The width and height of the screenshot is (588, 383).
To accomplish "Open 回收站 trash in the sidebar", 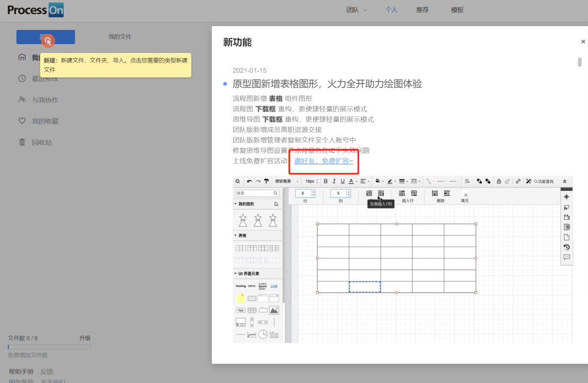I will click(41, 142).
